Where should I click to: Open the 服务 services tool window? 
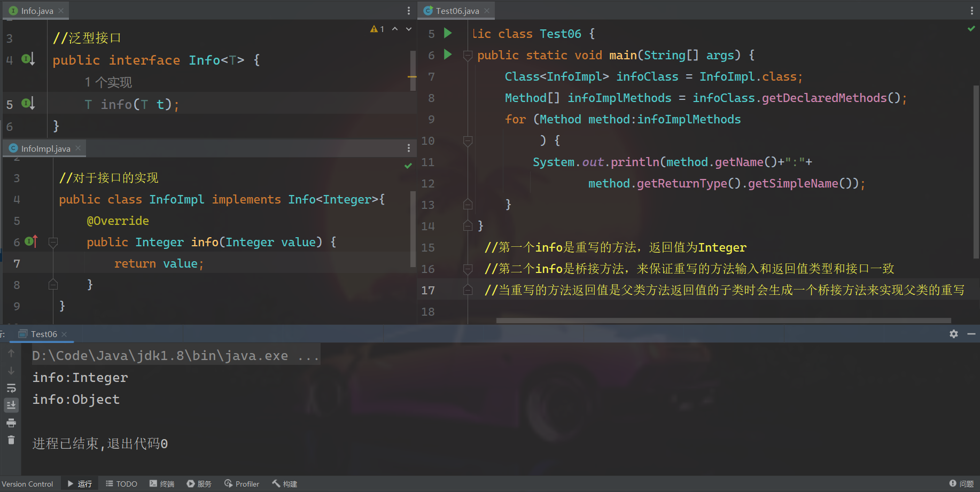(199, 484)
